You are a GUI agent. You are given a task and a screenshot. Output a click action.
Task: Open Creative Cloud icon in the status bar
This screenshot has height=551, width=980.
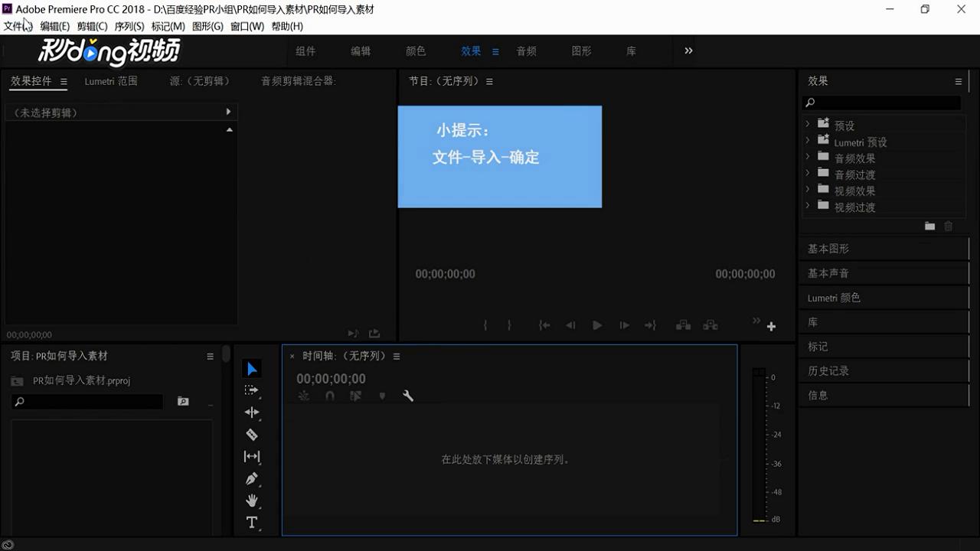tap(8, 545)
